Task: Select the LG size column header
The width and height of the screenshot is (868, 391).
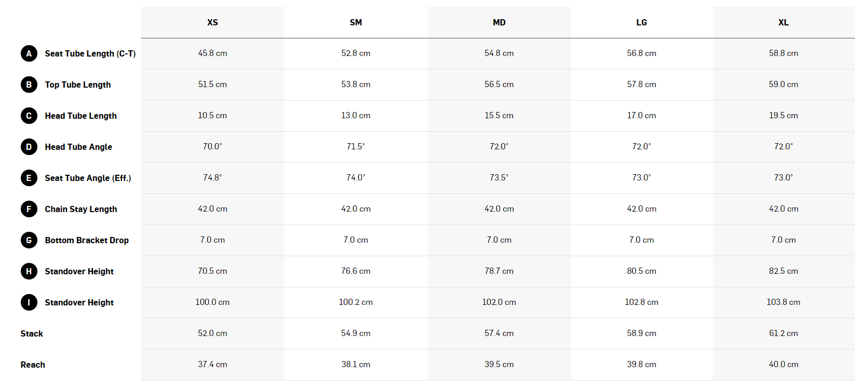Action: pyautogui.click(x=642, y=22)
